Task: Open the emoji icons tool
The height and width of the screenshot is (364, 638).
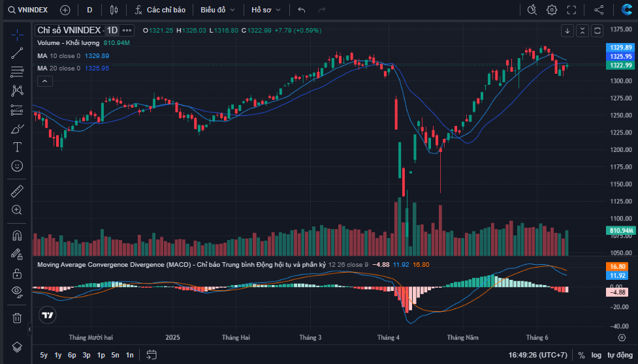Action: [x=17, y=166]
